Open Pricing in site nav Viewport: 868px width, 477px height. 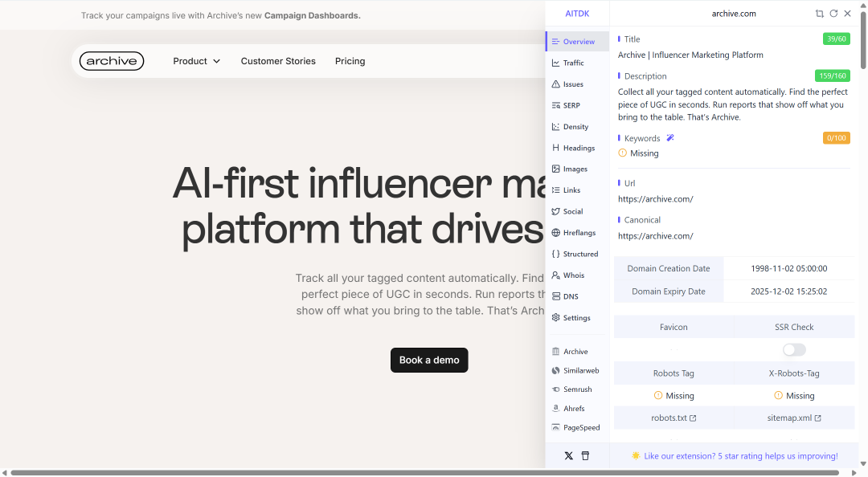click(x=350, y=61)
